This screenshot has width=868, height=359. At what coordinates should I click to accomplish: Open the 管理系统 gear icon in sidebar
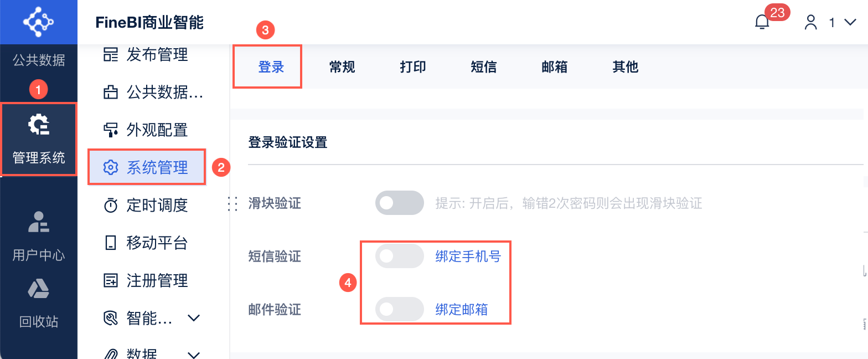tap(38, 125)
